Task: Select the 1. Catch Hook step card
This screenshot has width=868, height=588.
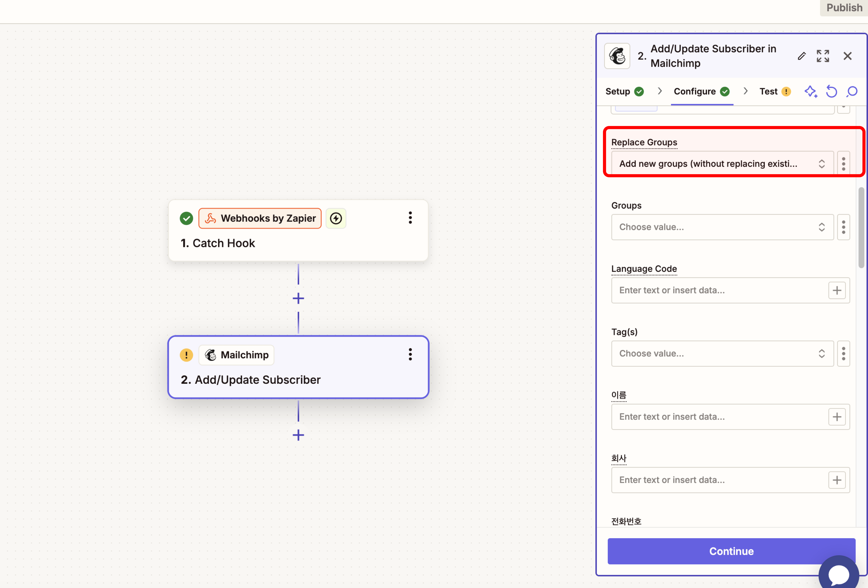Action: pyautogui.click(x=298, y=230)
